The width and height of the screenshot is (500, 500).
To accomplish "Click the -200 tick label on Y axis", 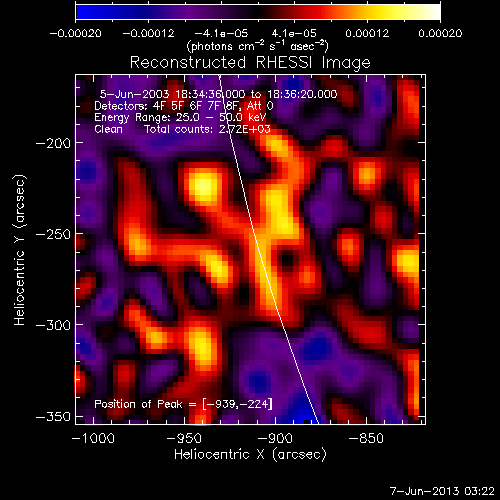I will (53, 143).
